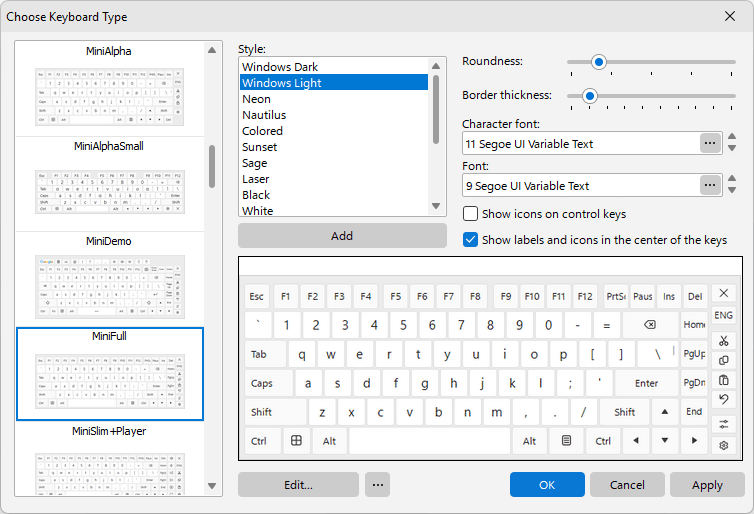Increase Font size with up arrow

[x=732, y=178]
